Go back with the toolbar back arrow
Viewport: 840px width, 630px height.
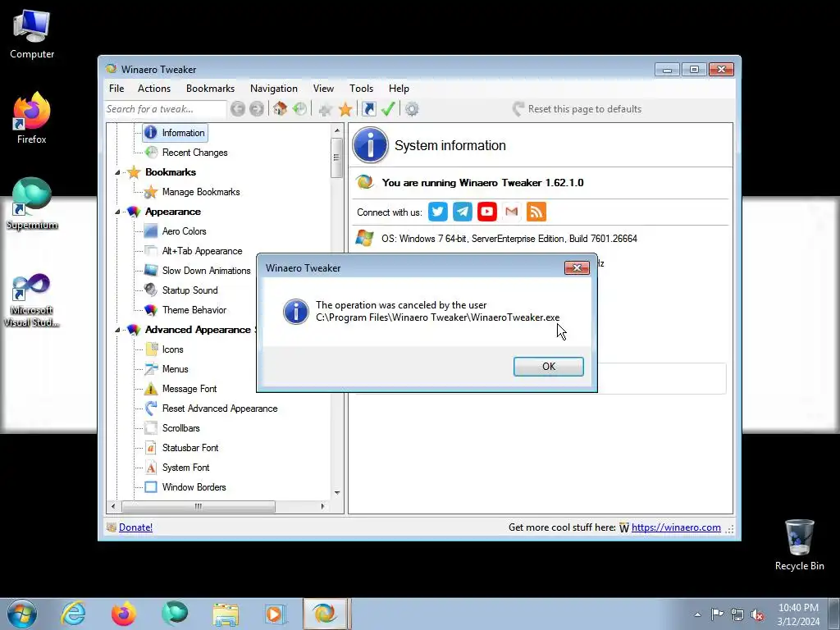pyautogui.click(x=238, y=109)
